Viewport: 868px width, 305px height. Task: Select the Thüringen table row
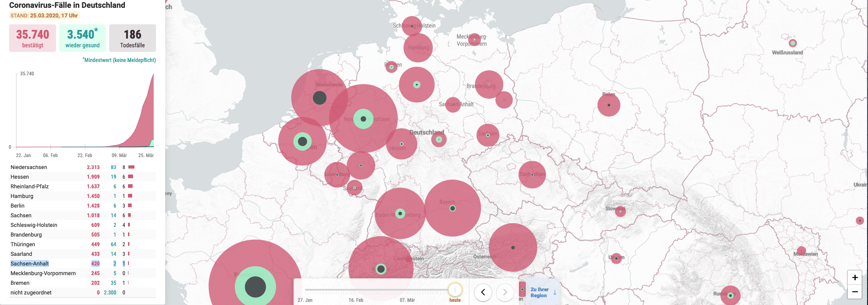point(83,244)
